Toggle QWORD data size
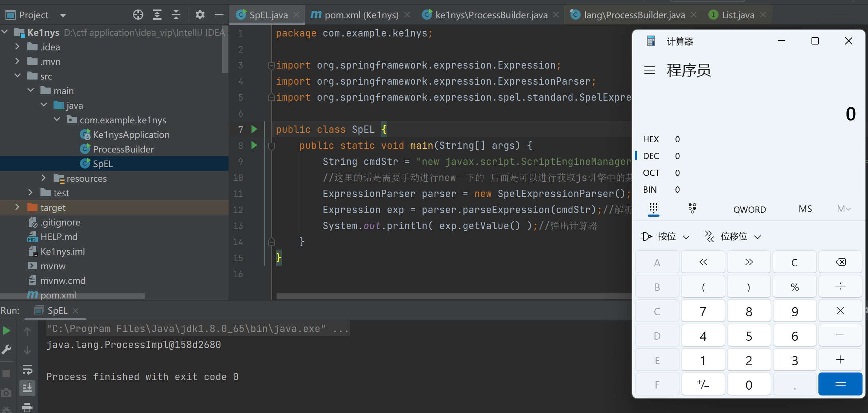868x413 pixels. click(x=750, y=209)
